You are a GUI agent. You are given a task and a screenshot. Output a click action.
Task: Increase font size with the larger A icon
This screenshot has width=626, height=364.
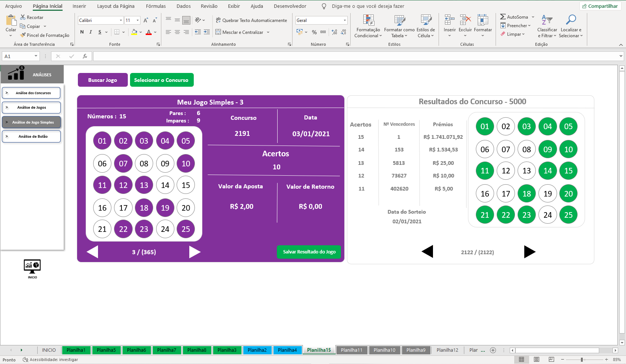pyautogui.click(x=146, y=20)
